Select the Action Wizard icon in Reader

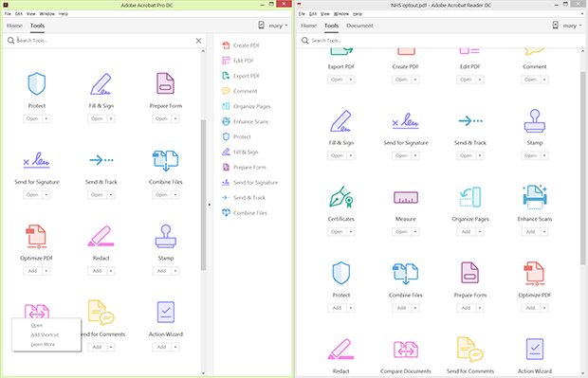(x=535, y=350)
